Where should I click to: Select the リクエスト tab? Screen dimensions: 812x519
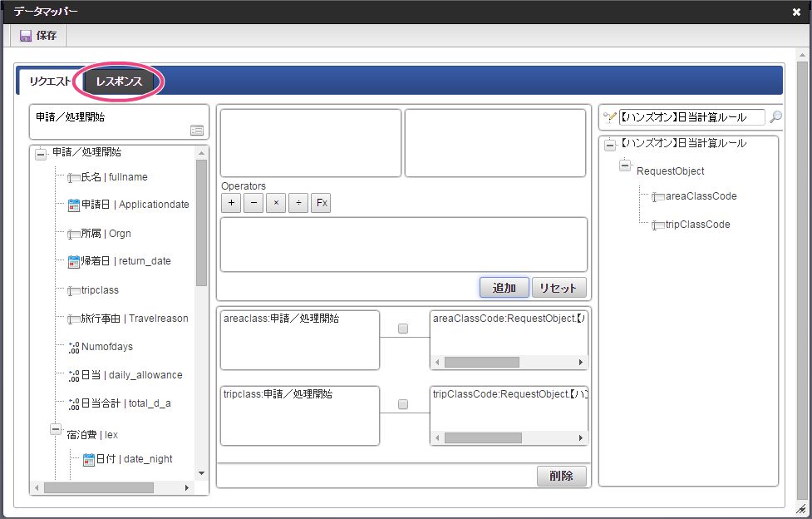click(50, 82)
